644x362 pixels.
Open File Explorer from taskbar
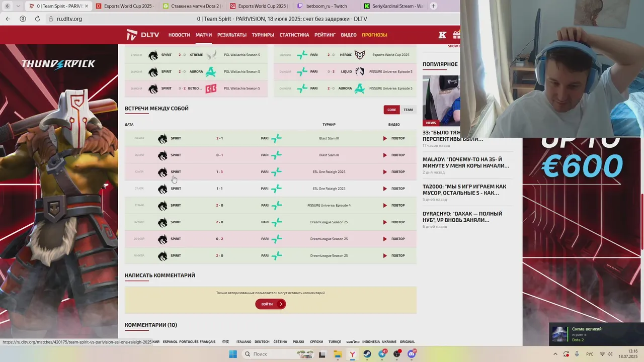coord(338,354)
